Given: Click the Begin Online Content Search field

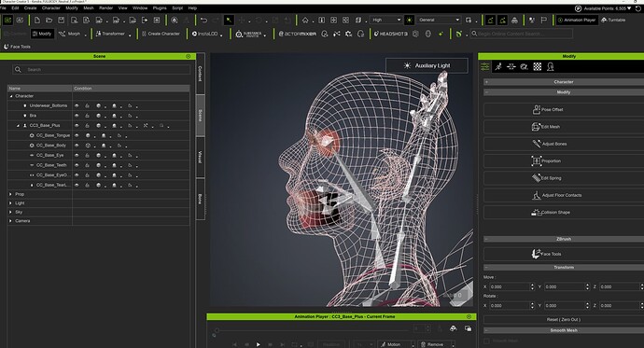Looking at the screenshot, I should click(521, 34).
